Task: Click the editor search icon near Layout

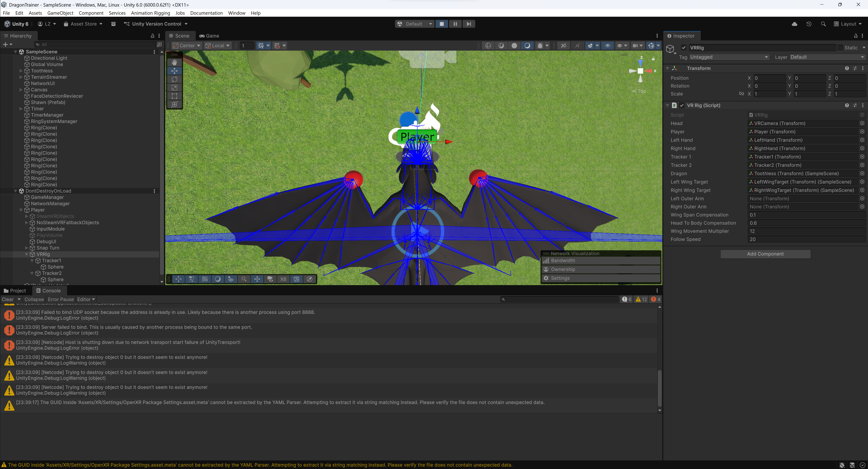Action: (823, 23)
